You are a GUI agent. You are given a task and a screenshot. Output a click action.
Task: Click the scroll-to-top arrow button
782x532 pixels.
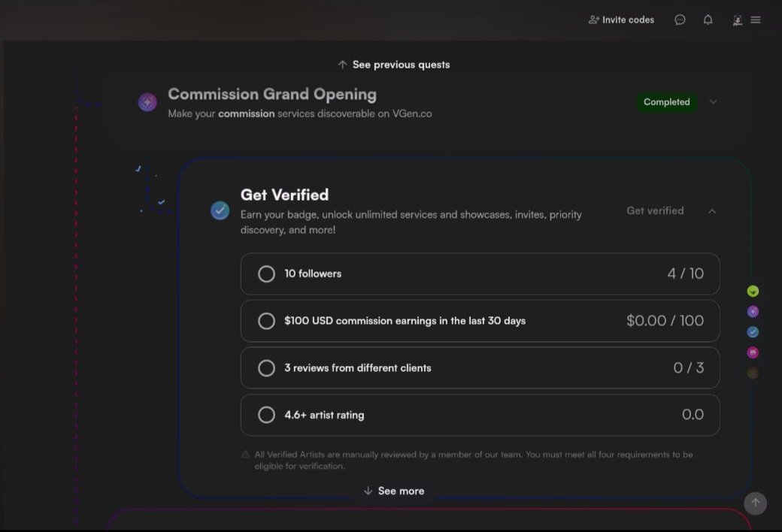(x=755, y=503)
